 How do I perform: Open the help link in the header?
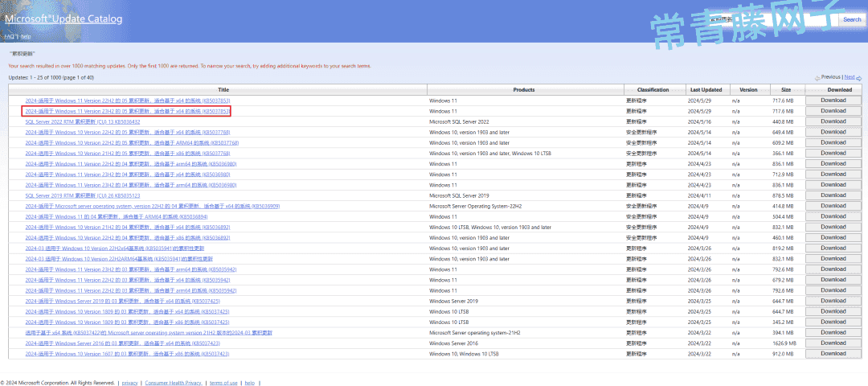(26, 36)
